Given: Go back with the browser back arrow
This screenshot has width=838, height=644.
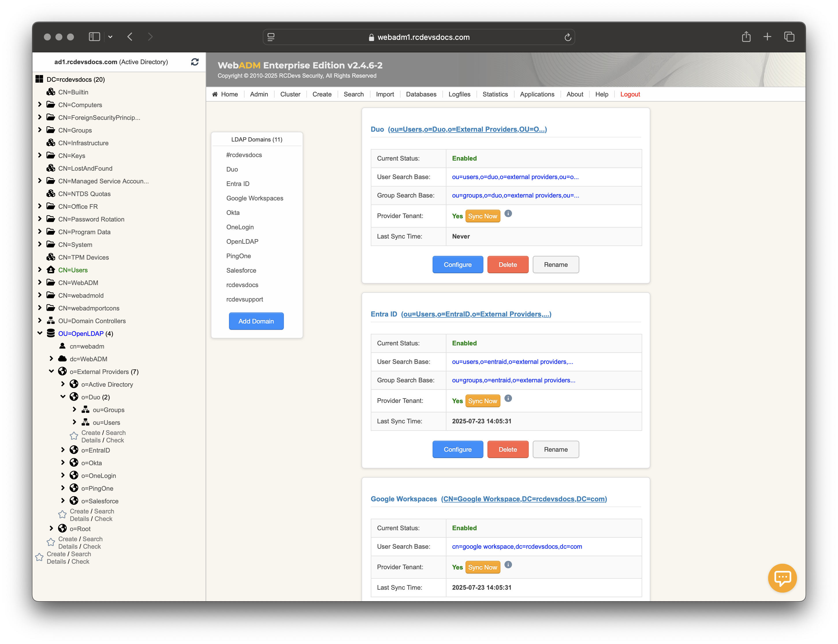Looking at the screenshot, I should point(130,37).
